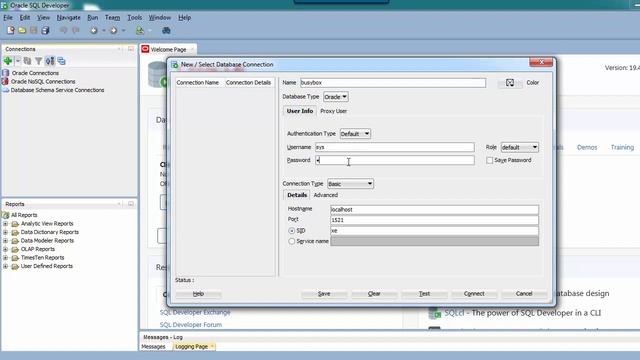Open SQL Developer Exchange link
The height and width of the screenshot is (360, 640).
[195, 312]
